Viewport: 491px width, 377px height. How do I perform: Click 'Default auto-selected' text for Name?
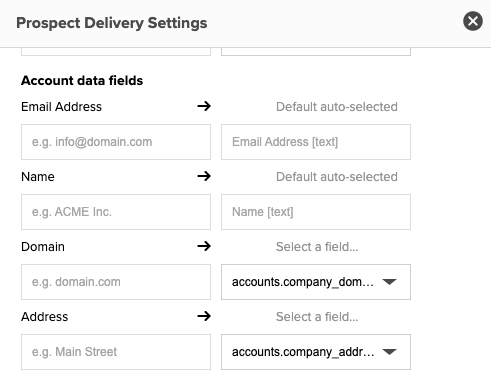tap(337, 177)
